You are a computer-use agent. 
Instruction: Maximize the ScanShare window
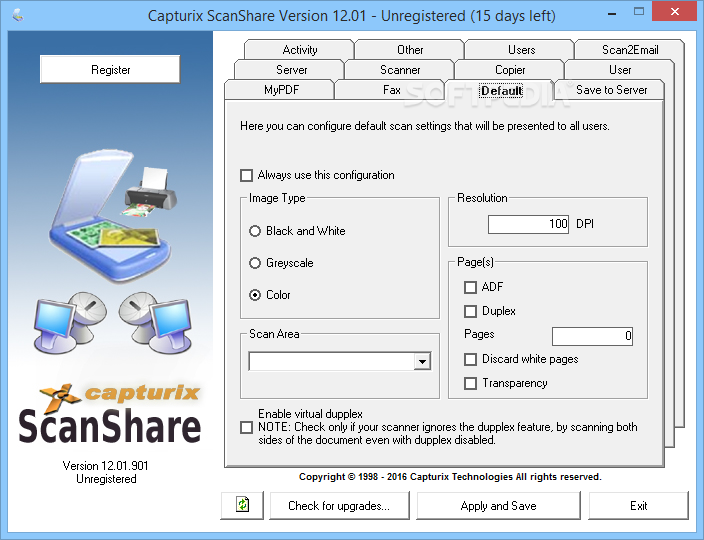pos(638,12)
